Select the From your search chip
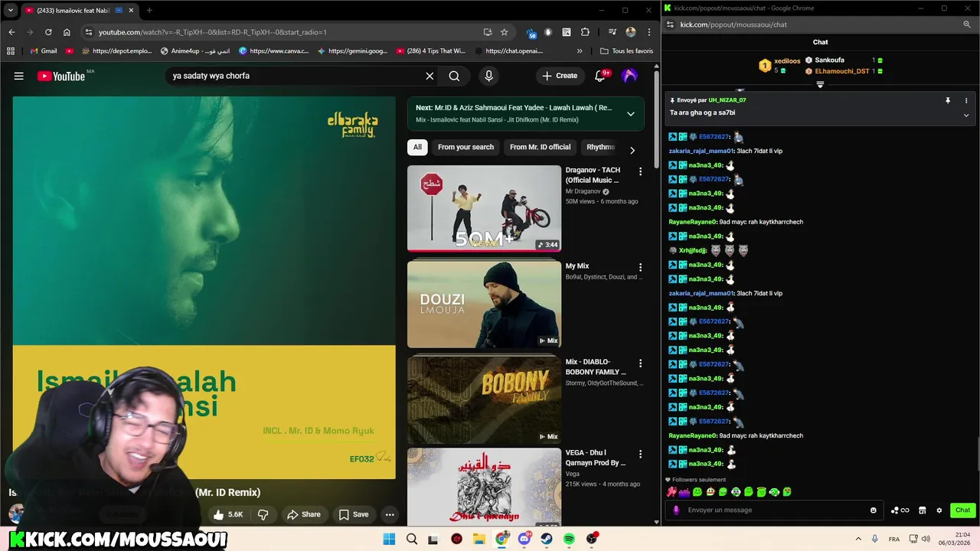 click(465, 147)
